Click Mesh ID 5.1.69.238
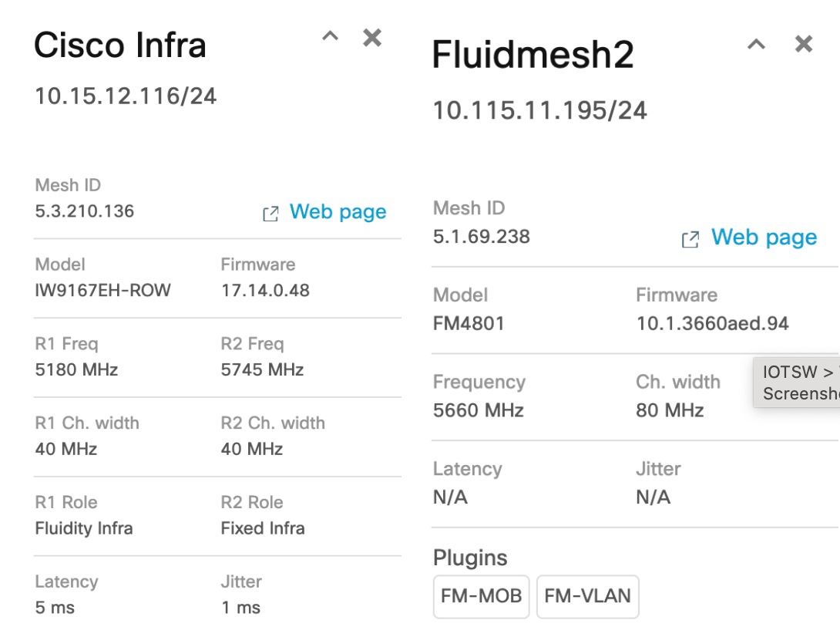 [480, 237]
